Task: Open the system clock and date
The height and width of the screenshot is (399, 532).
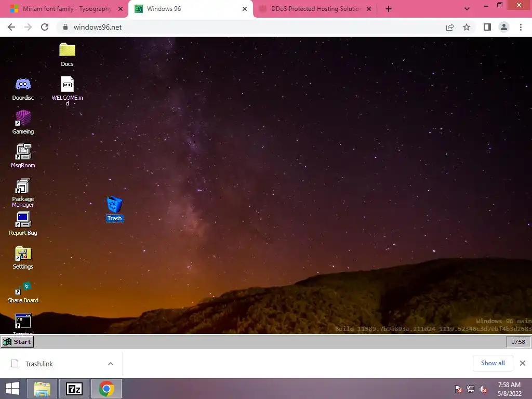Action: [x=509, y=389]
